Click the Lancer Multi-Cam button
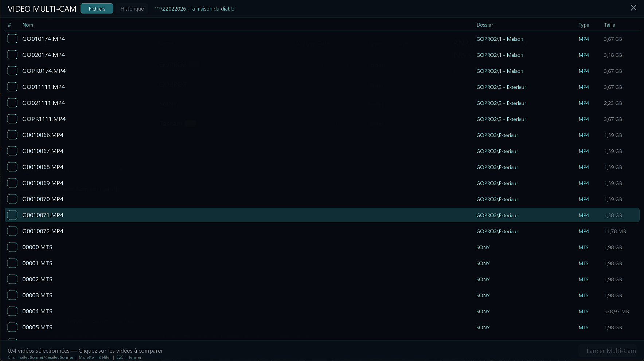 611,351
